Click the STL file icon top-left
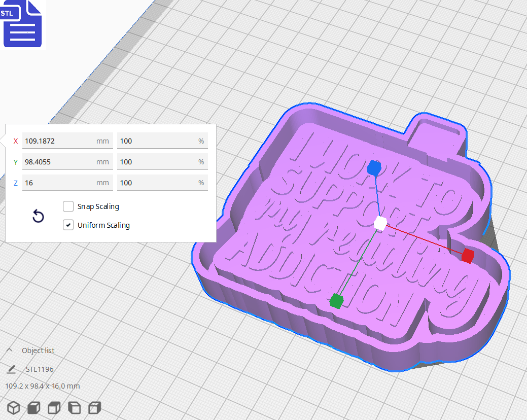This screenshot has height=420, width=527. [22, 23]
